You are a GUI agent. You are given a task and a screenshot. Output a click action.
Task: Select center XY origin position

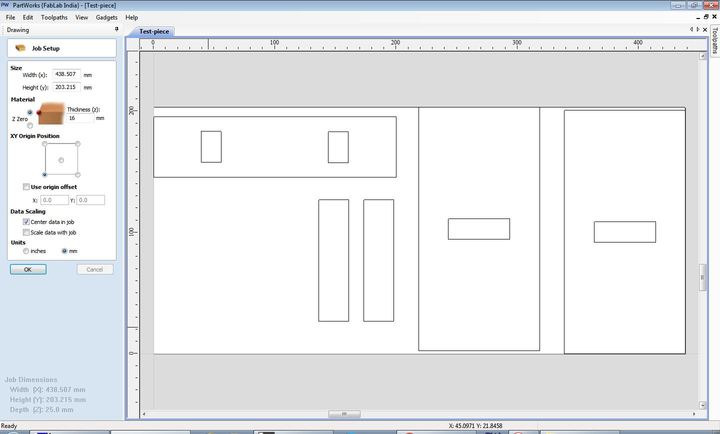[x=61, y=160]
